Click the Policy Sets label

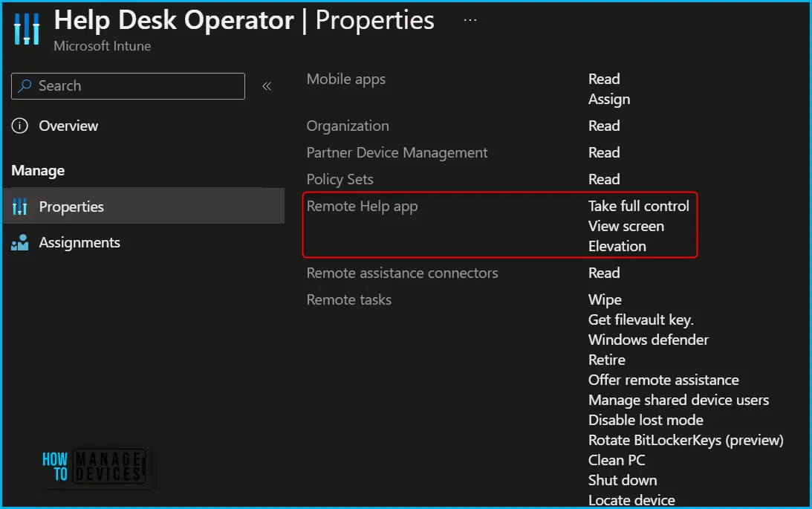tap(340, 180)
